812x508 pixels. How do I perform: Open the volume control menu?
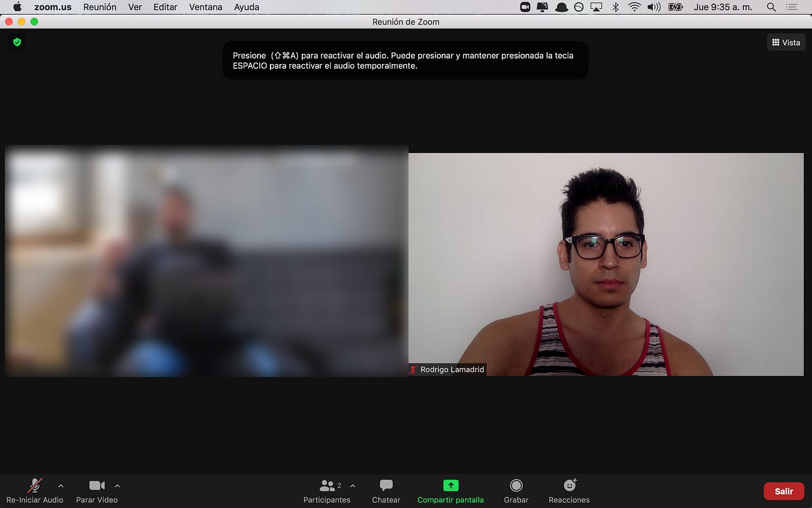tap(654, 7)
